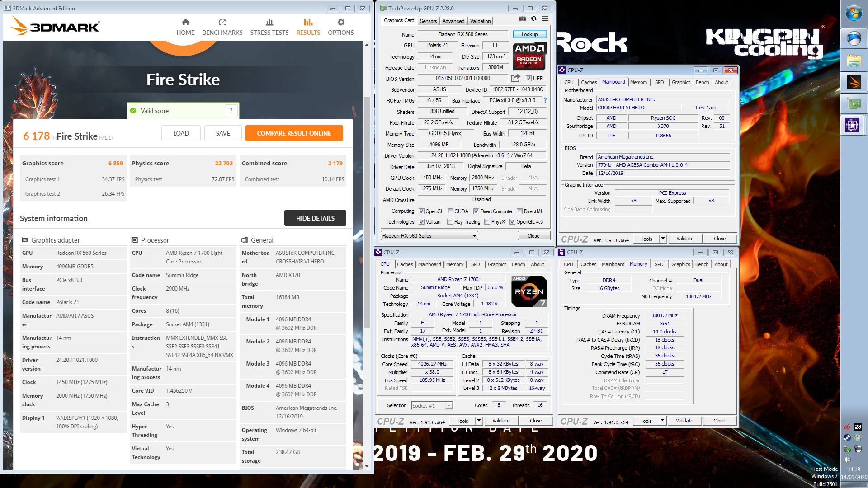
Task: Go to STRESS TESTS in 3DMark
Action: [269, 27]
